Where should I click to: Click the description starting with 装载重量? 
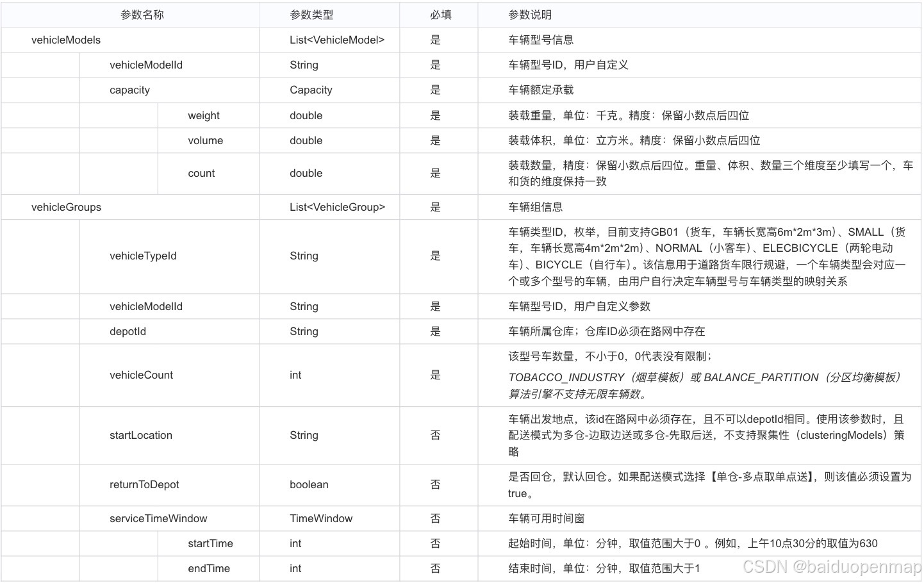[x=629, y=115]
